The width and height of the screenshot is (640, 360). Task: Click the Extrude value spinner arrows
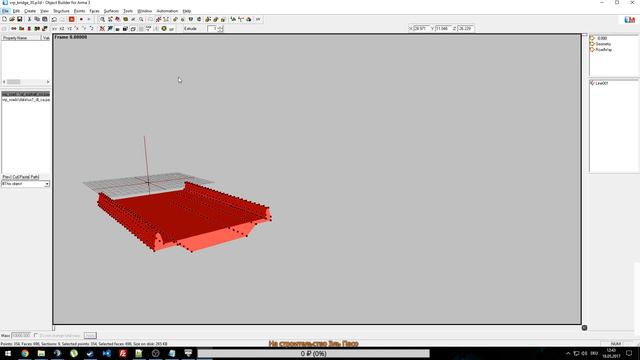click(220, 29)
